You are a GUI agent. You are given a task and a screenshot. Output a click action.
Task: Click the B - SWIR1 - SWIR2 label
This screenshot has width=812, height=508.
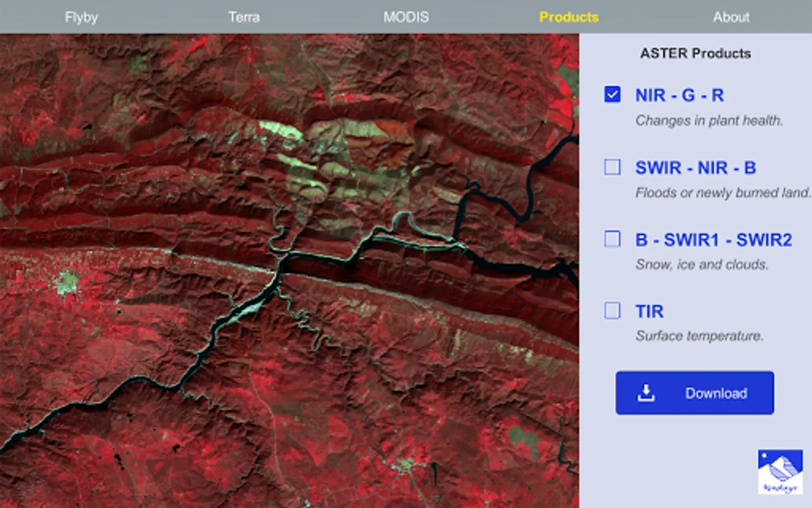click(x=713, y=240)
